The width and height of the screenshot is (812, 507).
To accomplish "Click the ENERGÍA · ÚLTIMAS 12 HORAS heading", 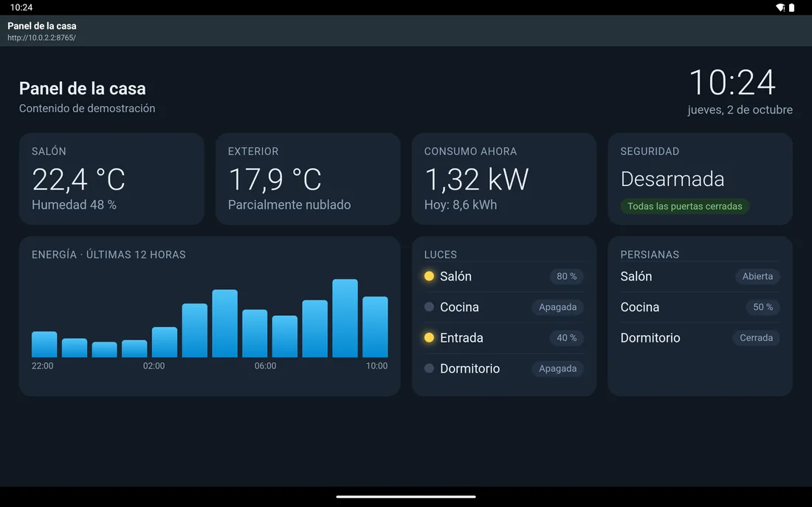I will [x=109, y=255].
